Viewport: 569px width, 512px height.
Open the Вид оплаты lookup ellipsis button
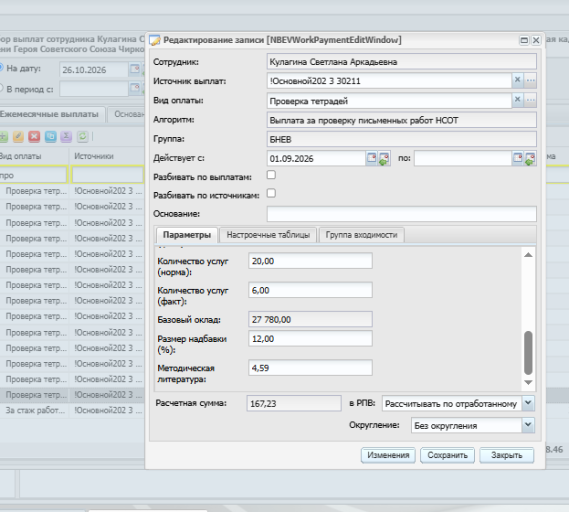[x=531, y=100]
